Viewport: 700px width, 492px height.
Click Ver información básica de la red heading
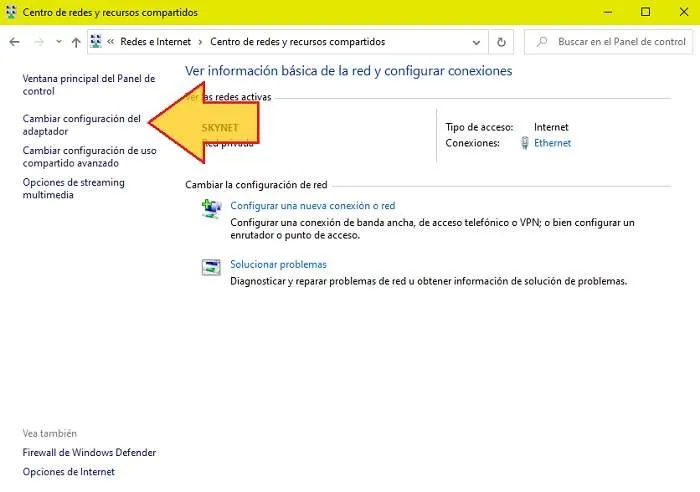click(x=349, y=71)
